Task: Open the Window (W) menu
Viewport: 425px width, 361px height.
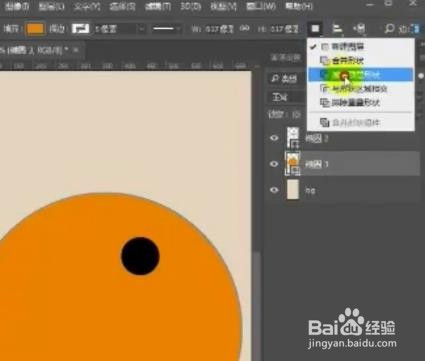Action: click(261, 6)
